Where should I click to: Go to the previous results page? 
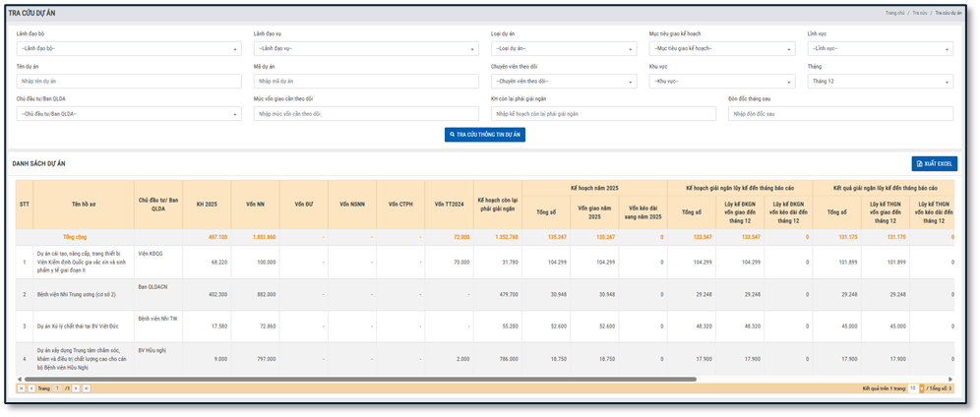coord(31,388)
